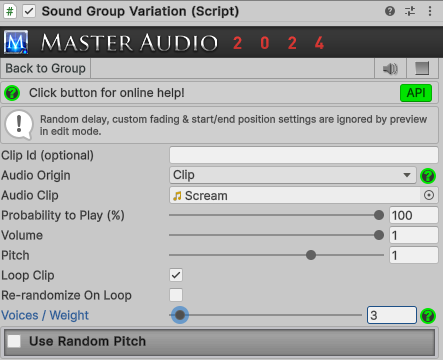Select the Scream Audio Clip field
Image resolution: width=443 pixels, height=360 pixels.
(295, 195)
